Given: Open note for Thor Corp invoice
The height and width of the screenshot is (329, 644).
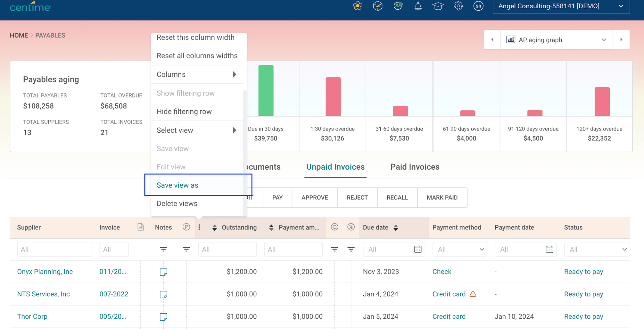Looking at the screenshot, I should (163, 317).
